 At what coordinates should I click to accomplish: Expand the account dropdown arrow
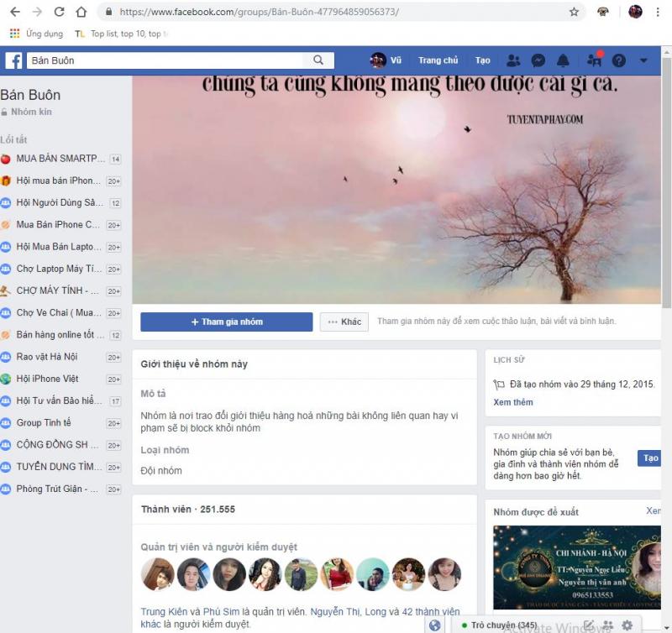643,60
